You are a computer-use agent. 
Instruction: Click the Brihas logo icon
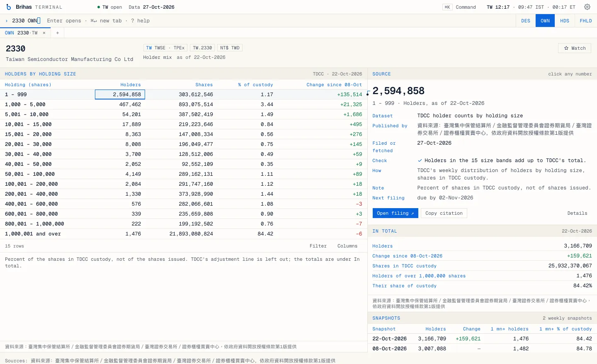pyautogui.click(x=9, y=7)
